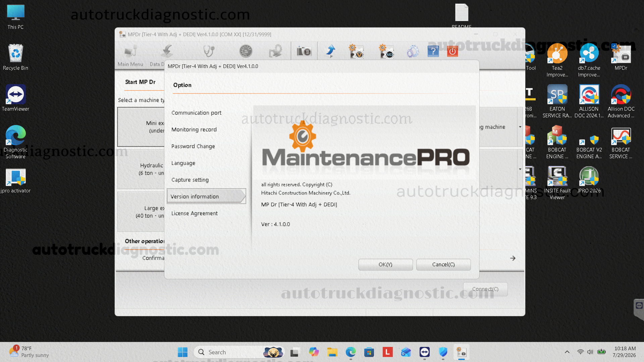The width and height of the screenshot is (644, 362).
Task: Open Windows Security shield from taskbar
Action: click(443, 352)
